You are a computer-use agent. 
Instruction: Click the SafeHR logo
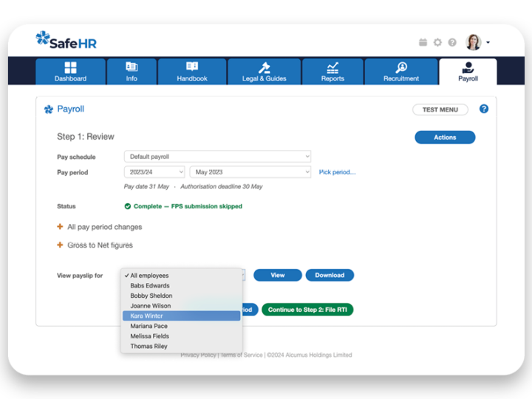[66, 41]
